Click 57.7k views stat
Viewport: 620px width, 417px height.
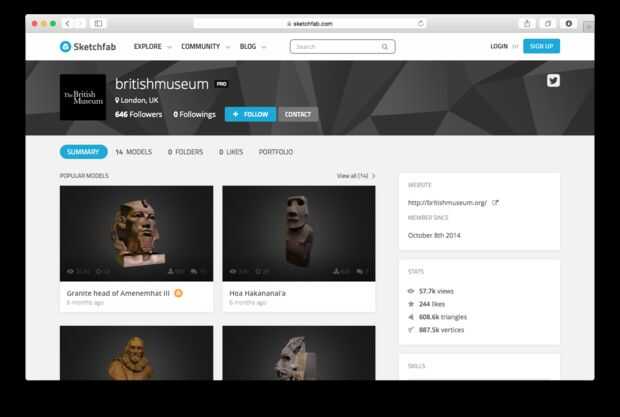(x=436, y=291)
